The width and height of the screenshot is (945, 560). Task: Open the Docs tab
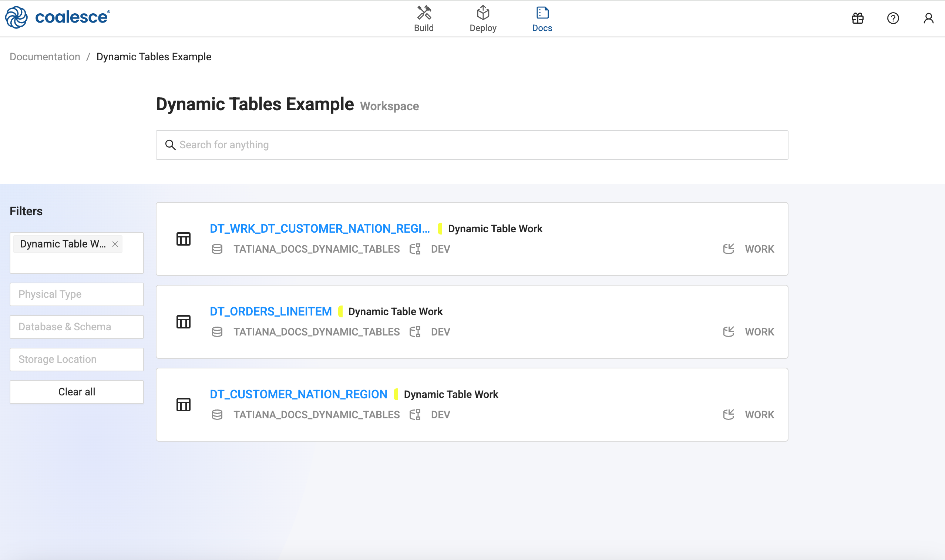(x=542, y=19)
